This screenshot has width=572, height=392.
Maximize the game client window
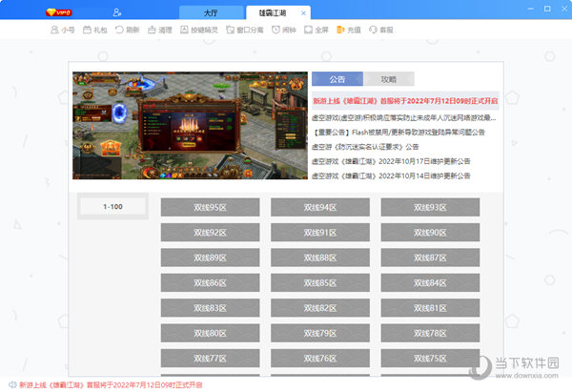tap(547, 9)
